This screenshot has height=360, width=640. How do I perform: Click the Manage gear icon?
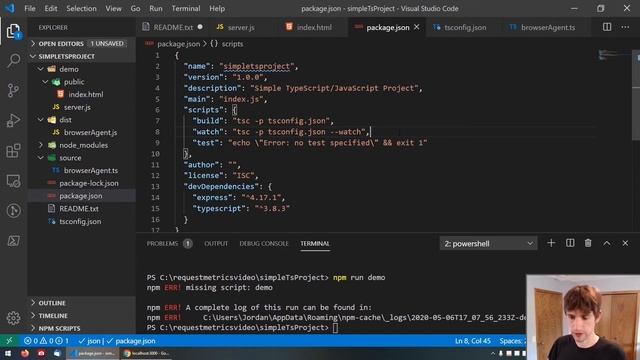(13, 318)
